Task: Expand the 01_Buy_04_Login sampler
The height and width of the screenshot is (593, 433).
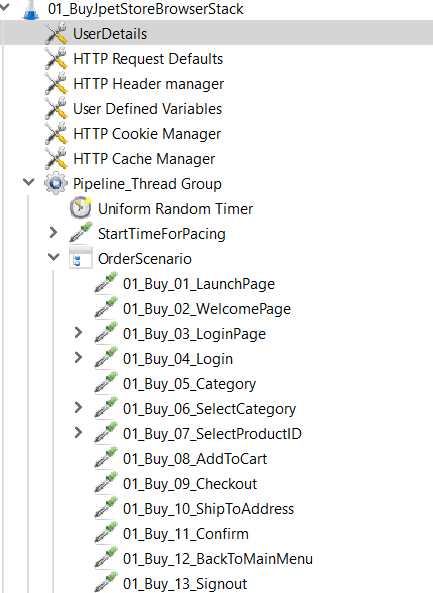Action: [78, 357]
